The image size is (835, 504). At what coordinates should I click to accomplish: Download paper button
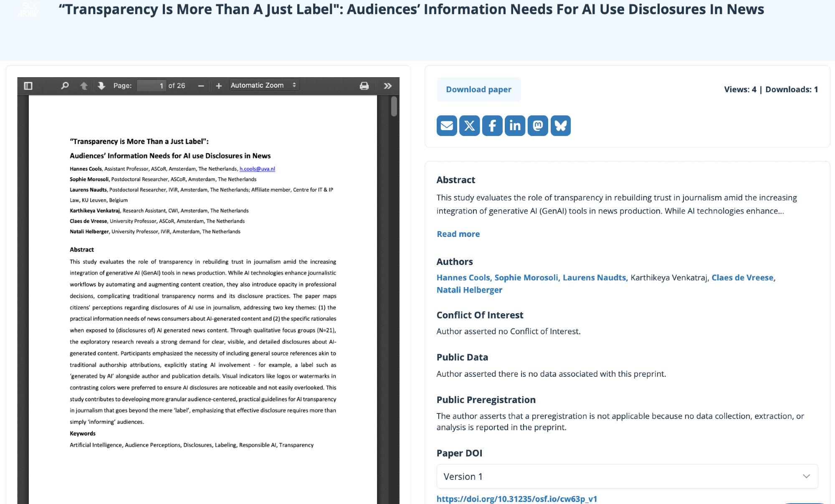click(478, 89)
